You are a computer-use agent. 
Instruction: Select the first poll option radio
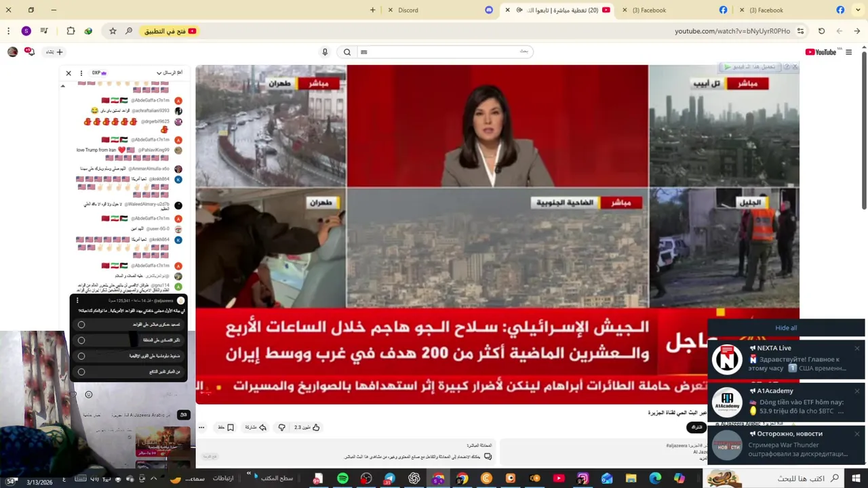pyautogui.click(x=81, y=325)
